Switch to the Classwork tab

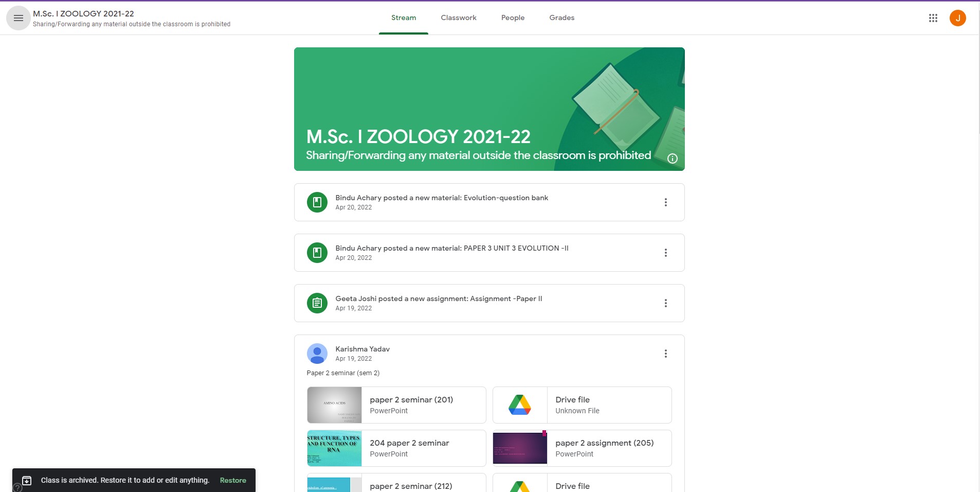458,18
